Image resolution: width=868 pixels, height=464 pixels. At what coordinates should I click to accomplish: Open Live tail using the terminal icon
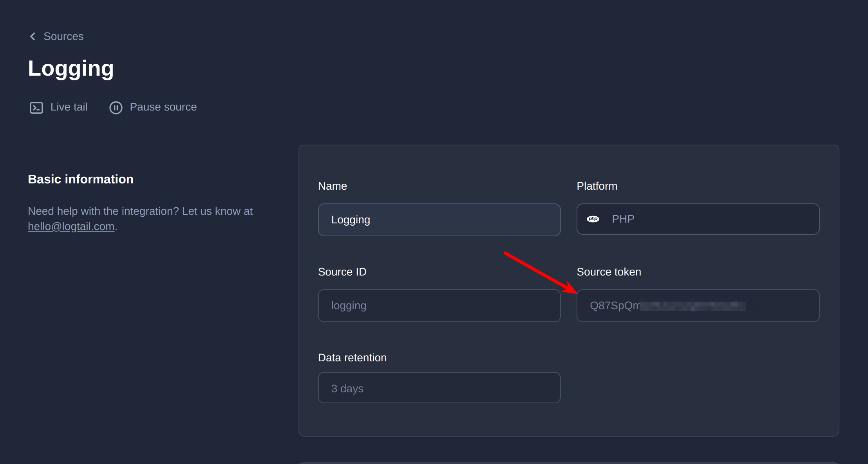pyautogui.click(x=36, y=107)
